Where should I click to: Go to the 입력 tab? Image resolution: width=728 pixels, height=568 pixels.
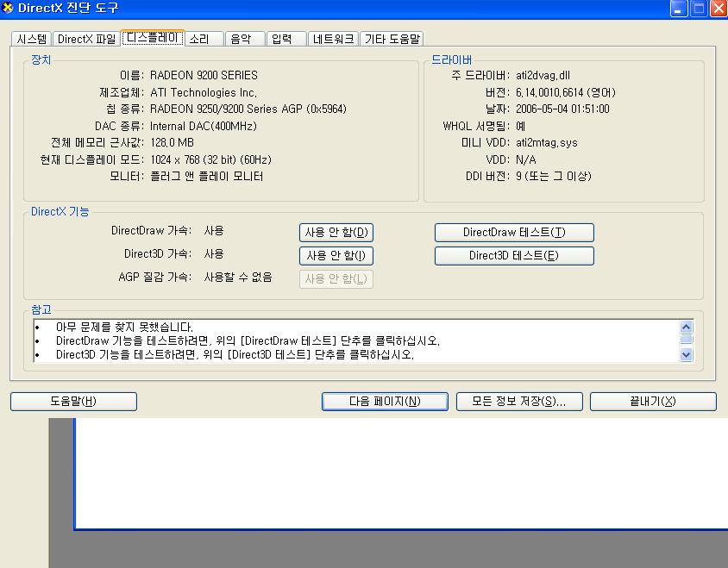[286, 39]
